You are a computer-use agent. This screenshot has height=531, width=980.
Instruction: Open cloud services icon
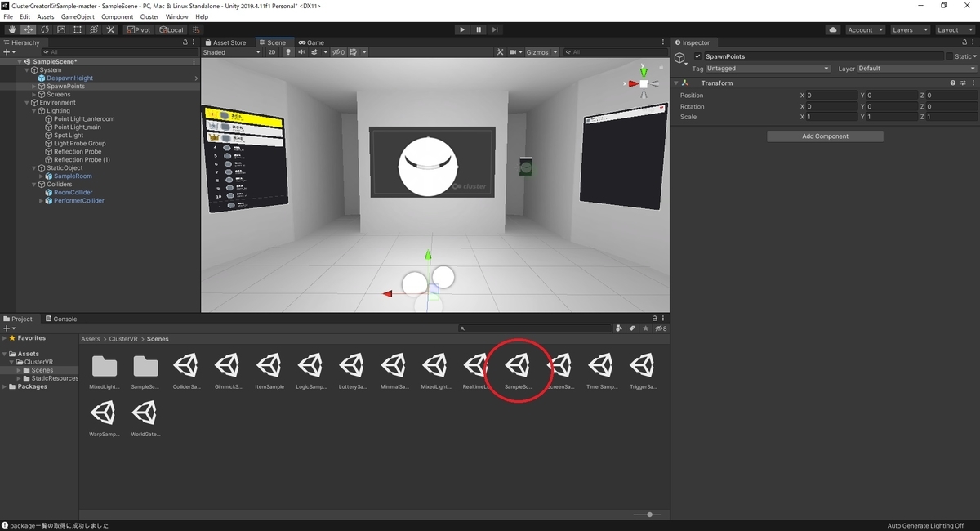coord(833,29)
